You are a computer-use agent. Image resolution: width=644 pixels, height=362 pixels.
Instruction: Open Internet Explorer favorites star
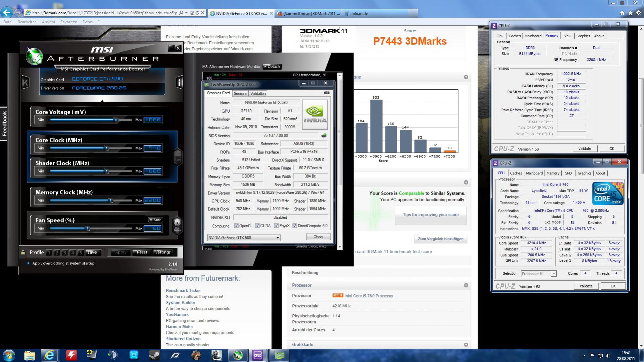coord(630,13)
